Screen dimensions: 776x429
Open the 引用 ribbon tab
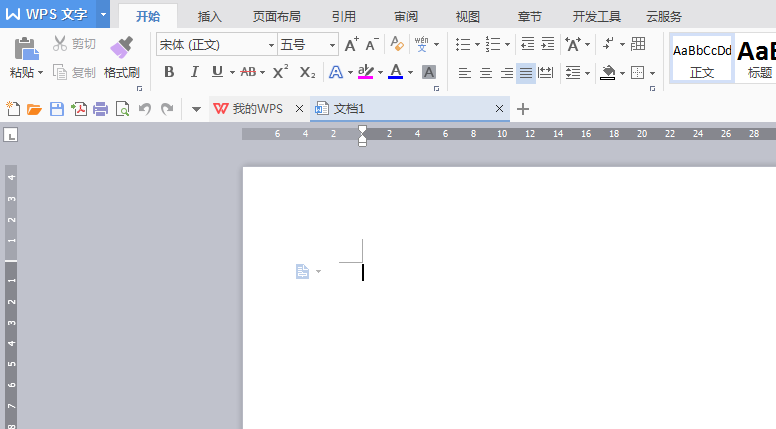343,16
